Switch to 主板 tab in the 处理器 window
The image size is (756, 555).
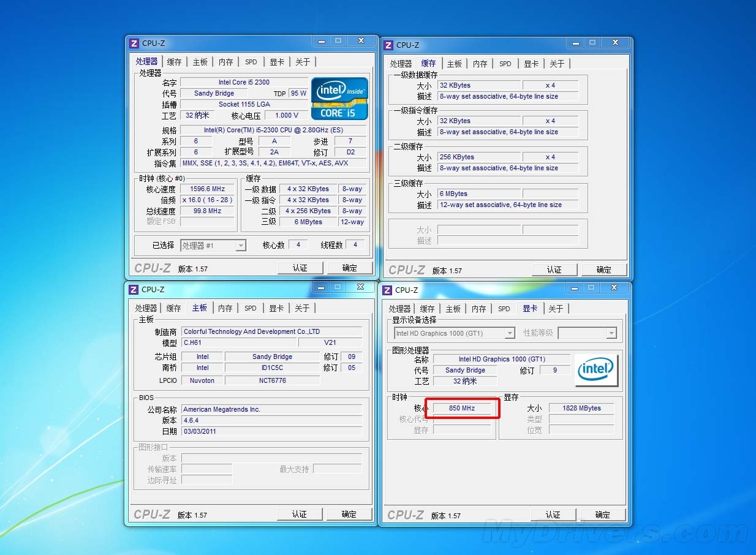(x=200, y=62)
